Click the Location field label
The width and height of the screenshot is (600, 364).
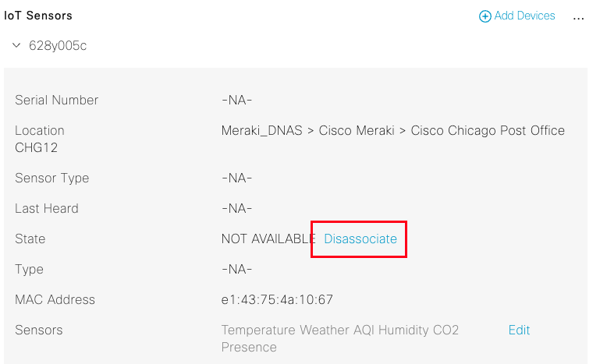[40, 130]
